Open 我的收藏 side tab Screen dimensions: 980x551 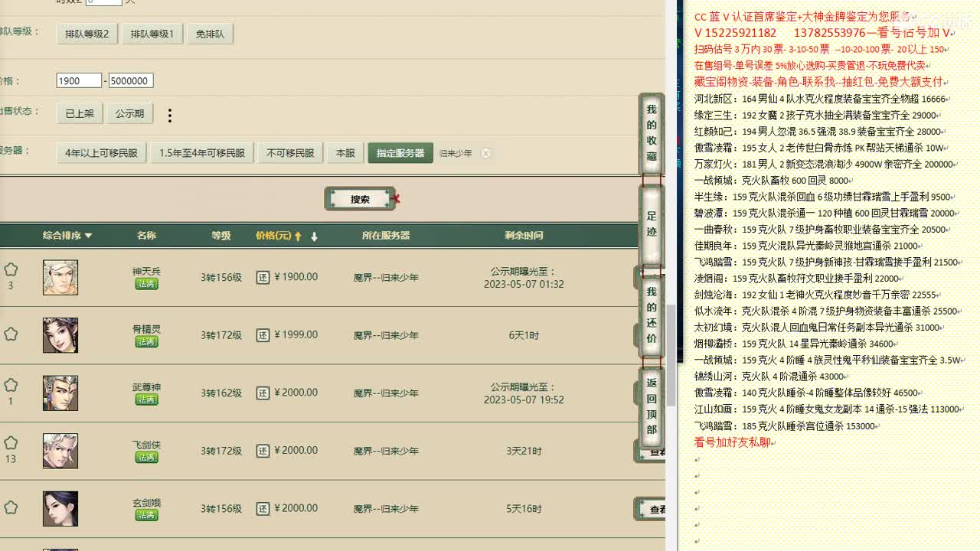point(652,134)
